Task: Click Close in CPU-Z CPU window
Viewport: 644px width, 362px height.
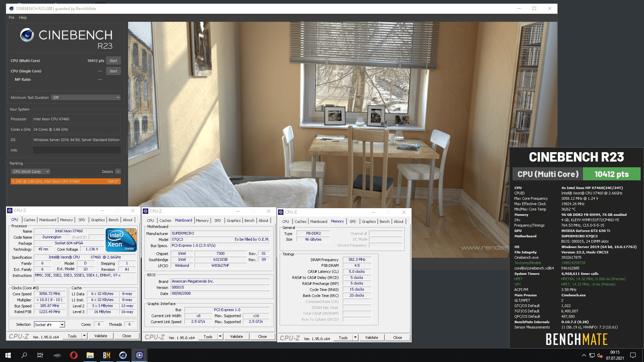Action: click(126, 336)
